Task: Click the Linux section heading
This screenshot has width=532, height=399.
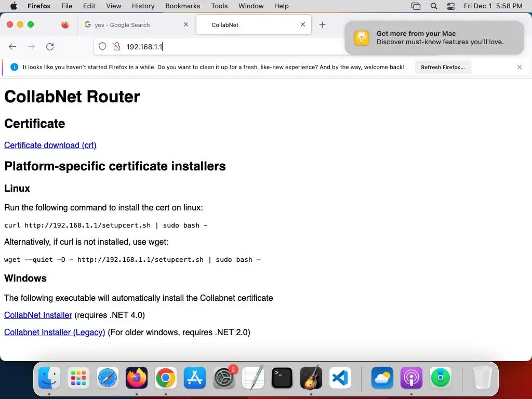Action: pos(17,188)
